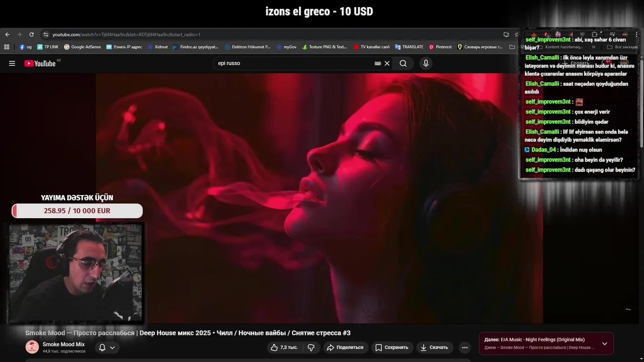Click the video title Smoke Mood text
Viewport: 644px width, 362px height.
188,333
